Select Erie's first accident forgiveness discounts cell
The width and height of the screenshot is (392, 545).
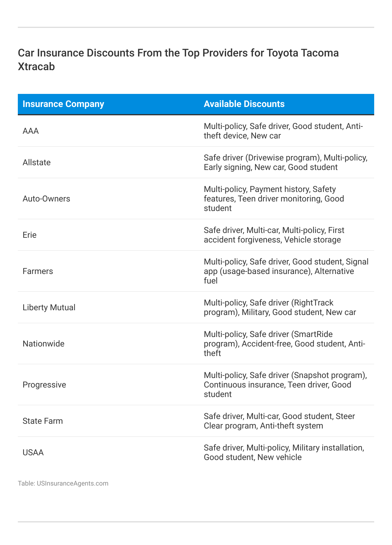[274, 235]
